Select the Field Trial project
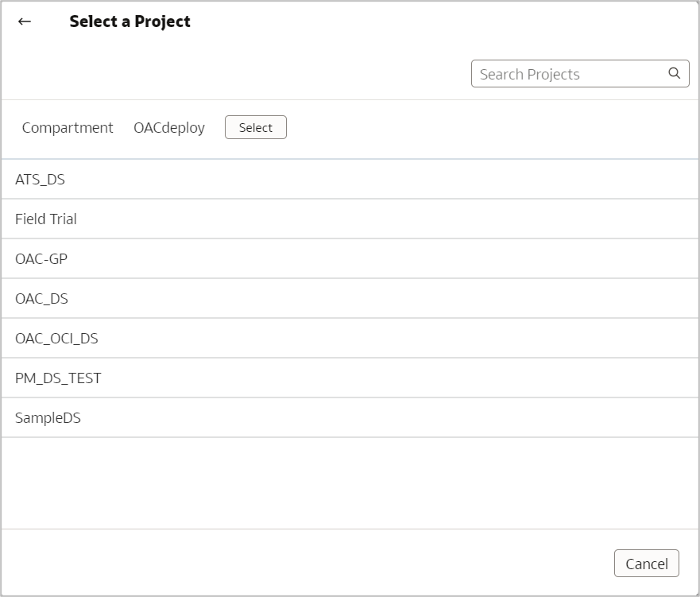Viewport: 700px width, 597px height. pyautogui.click(x=46, y=219)
